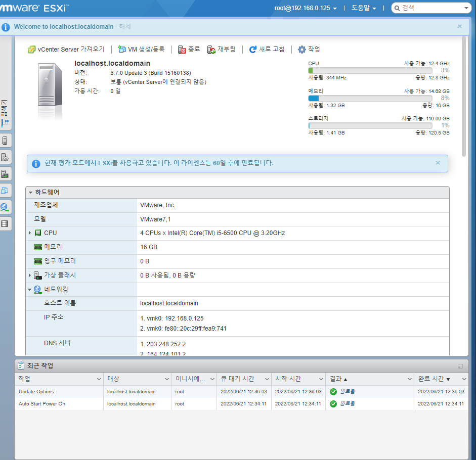Open the 결과 column dropdown arrow
476x460 pixels.
[410, 379]
